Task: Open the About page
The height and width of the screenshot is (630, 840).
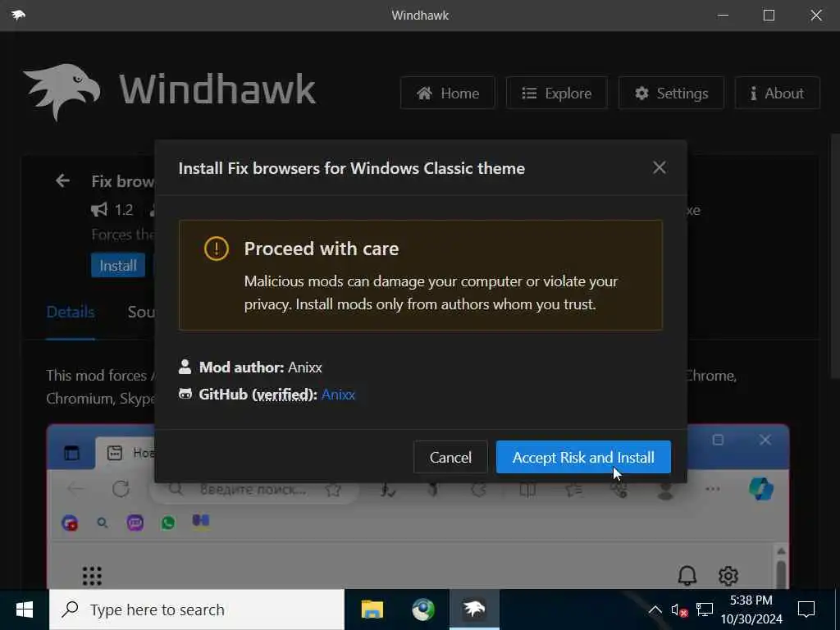Action: [777, 94]
